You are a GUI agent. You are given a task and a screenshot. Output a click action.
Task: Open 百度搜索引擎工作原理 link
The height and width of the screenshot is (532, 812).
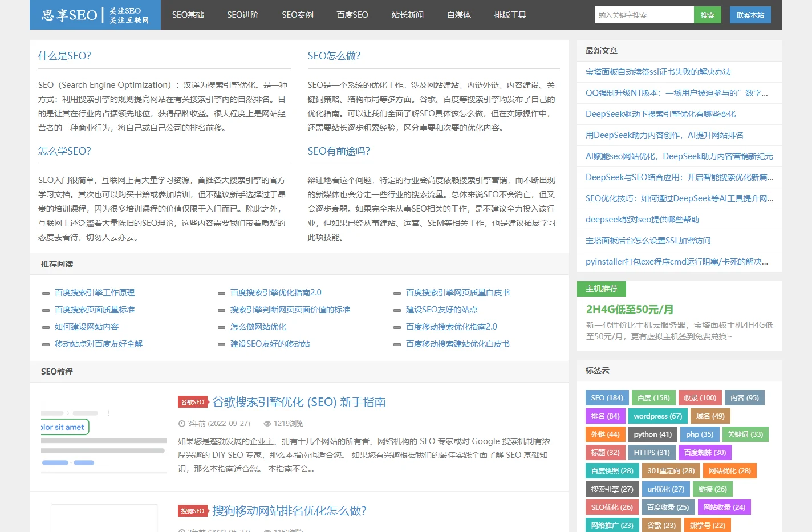point(95,293)
